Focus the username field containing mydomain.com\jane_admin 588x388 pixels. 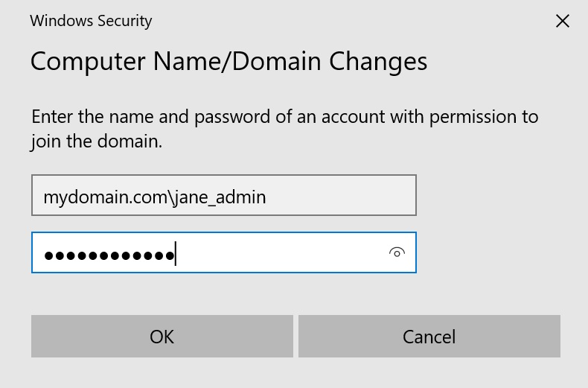(223, 196)
